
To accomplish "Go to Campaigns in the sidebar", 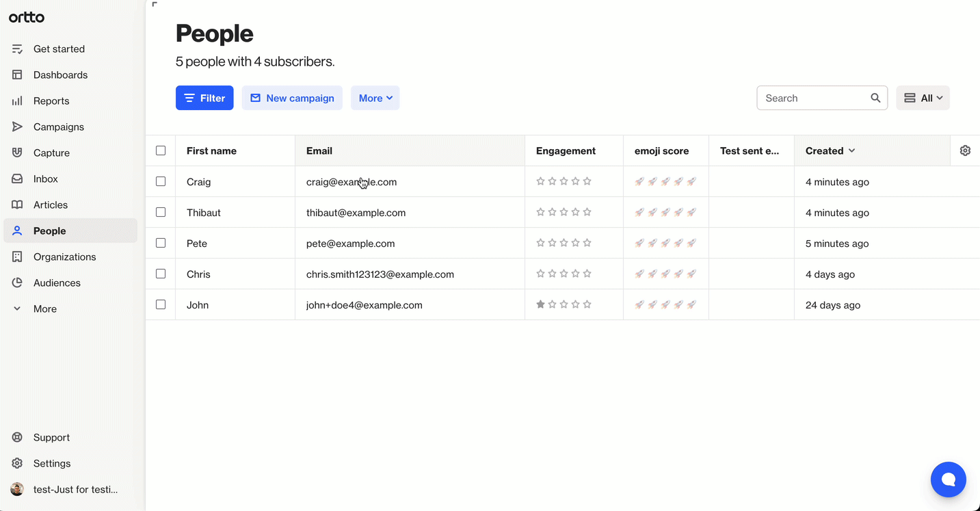I will coord(58,127).
